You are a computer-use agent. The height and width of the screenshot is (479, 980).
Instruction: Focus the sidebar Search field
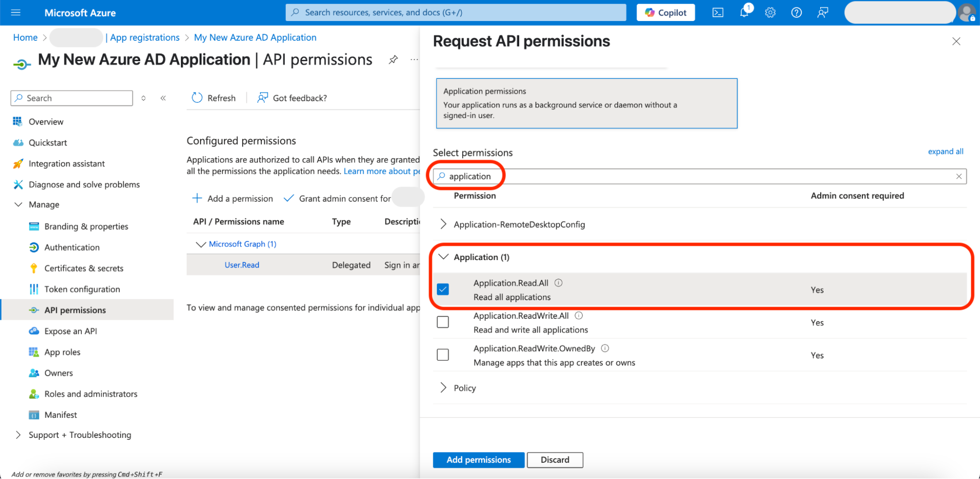click(72, 98)
